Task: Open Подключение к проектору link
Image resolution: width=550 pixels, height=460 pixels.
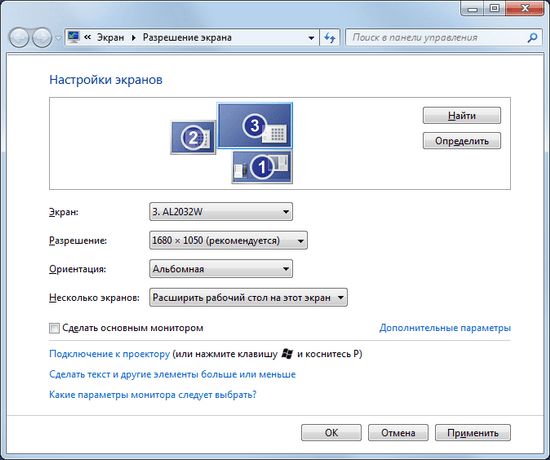Action: tap(109, 354)
